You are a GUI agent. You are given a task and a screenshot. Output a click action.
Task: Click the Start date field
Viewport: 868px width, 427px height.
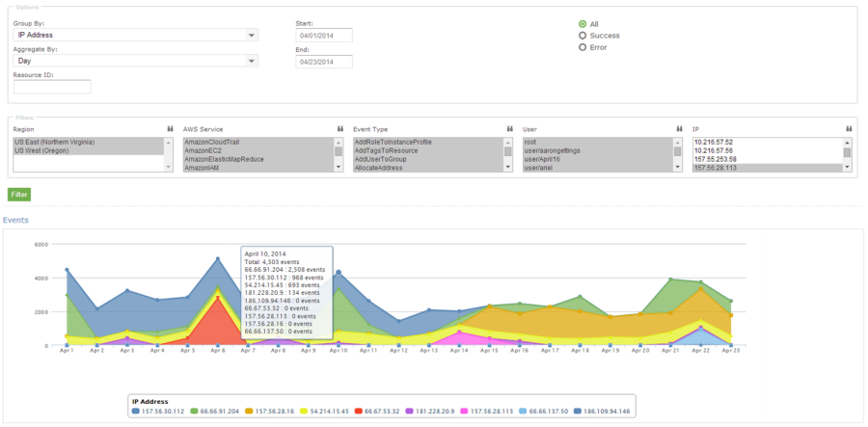click(x=324, y=36)
